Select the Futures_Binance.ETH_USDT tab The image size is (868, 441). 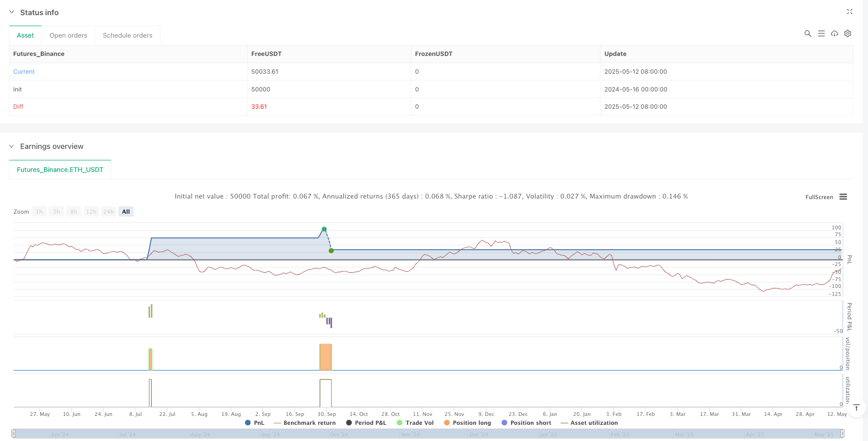point(60,170)
